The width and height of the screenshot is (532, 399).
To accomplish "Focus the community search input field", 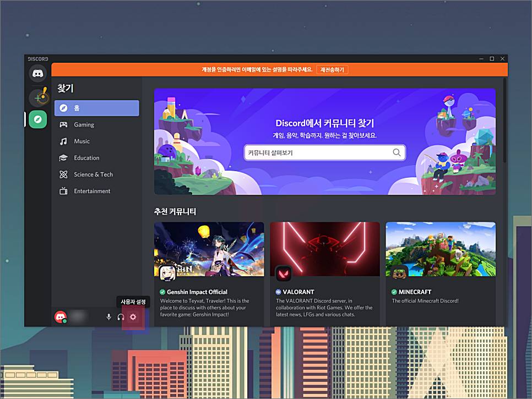I will coord(325,152).
